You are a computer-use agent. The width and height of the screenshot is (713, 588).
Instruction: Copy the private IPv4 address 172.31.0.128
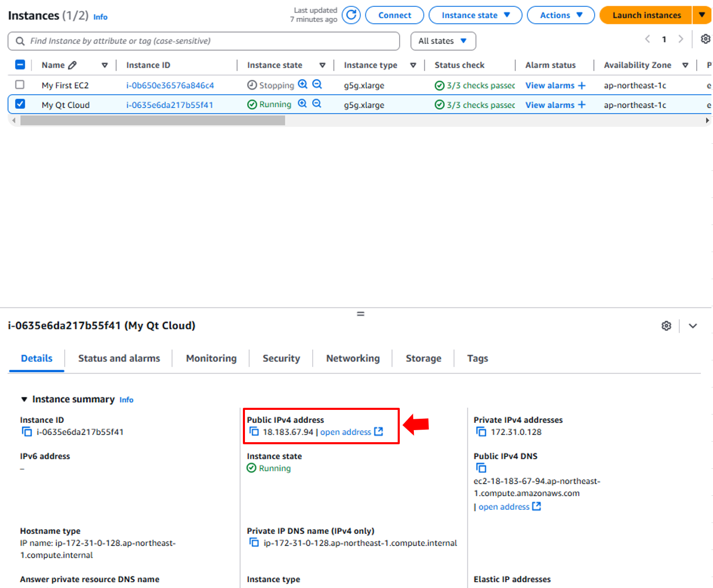click(x=481, y=432)
